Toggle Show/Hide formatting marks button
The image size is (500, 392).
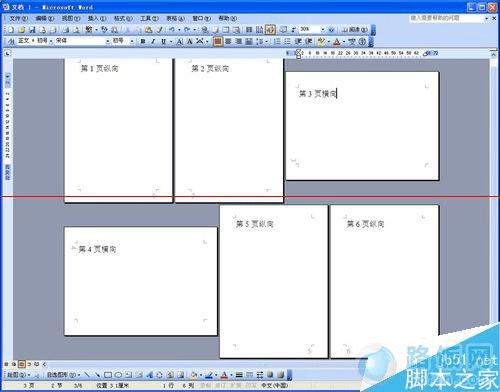tap(294, 30)
